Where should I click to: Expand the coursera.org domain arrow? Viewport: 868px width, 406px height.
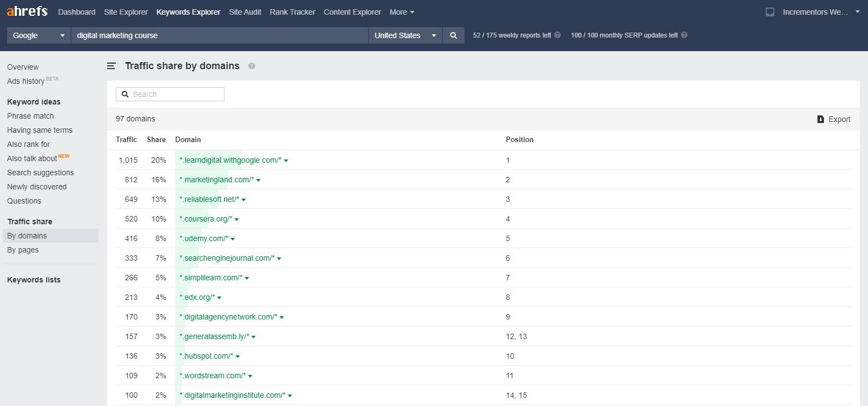237,219
